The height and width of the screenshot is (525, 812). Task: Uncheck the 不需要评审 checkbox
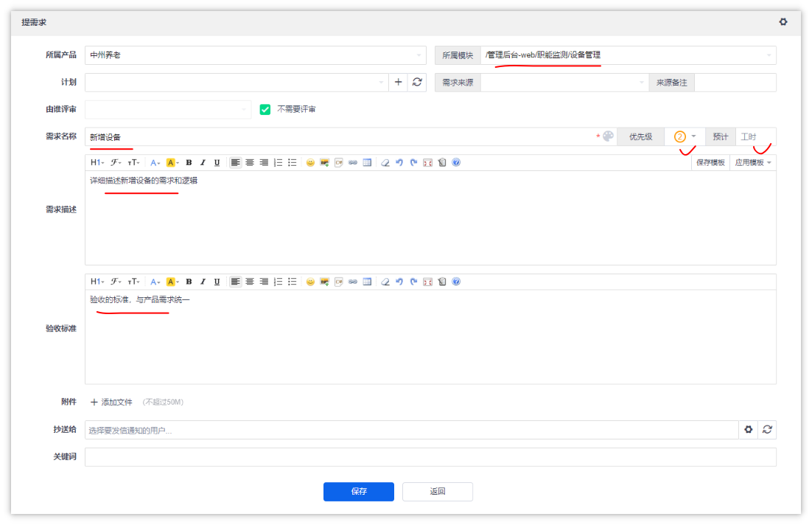265,109
